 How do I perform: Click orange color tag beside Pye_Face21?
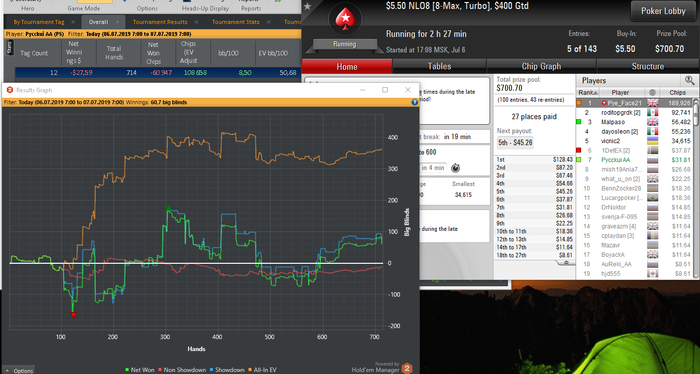coord(579,103)
